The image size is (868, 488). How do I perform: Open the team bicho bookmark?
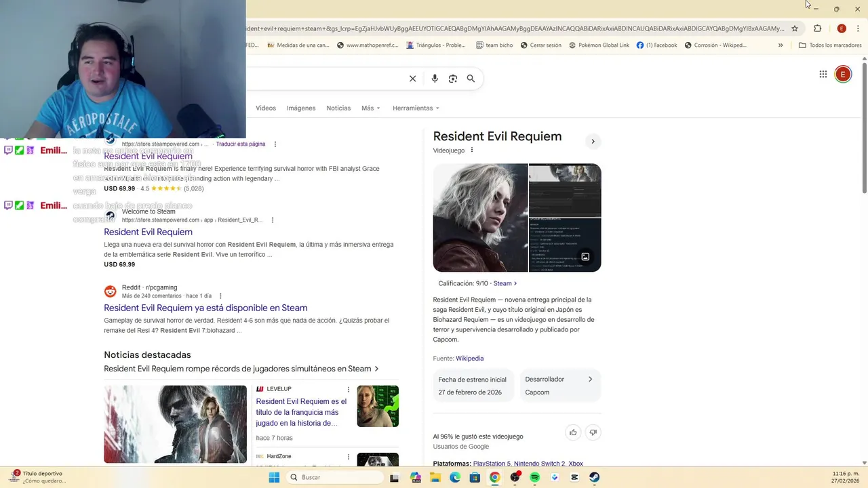494,45
